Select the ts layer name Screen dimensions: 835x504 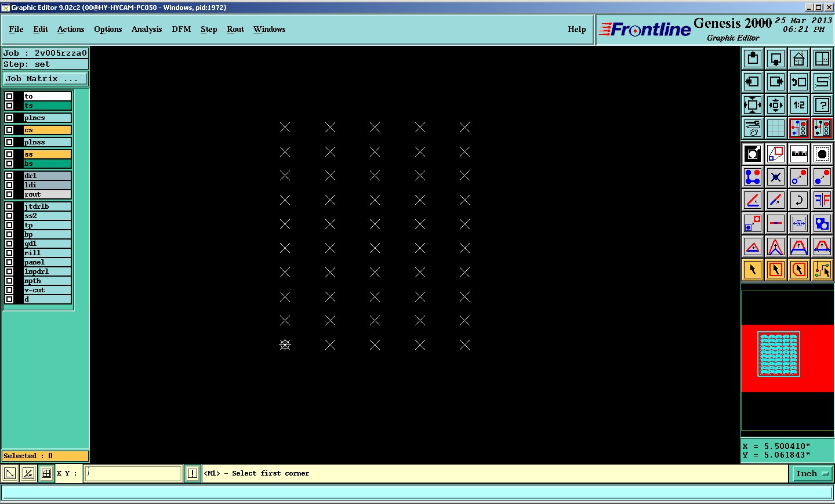point(47,106)
